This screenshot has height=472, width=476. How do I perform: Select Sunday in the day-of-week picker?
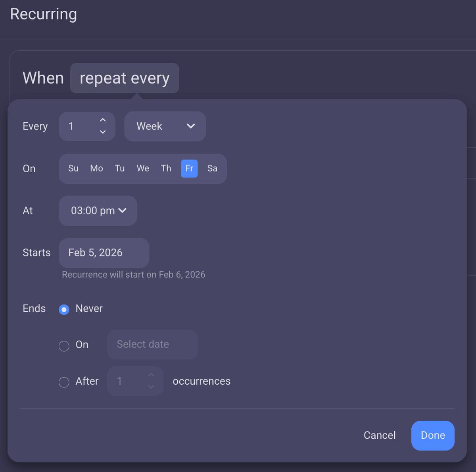[73, 168]
